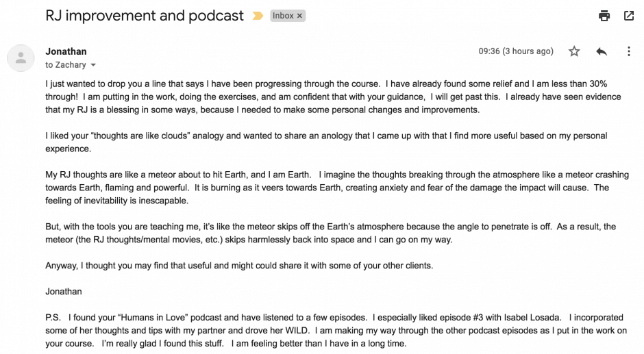Click the subject RJ improvement and podcast
Viewport: 644px width, 354px height.
[145, 16]
